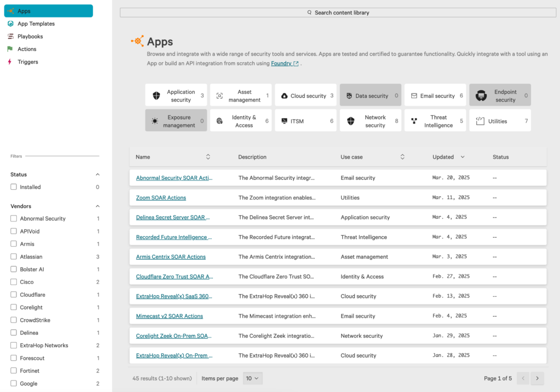Image resolution: width=560 pixels, height=392 pixels.
Task: Click previous page arrow
Action: [523, 378]
